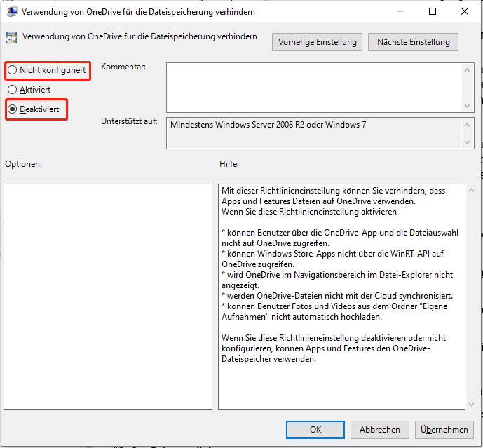The image size is (483, 448).
Task: Click the Kommentar scrollbar up arrow
Action: [467, 70]
